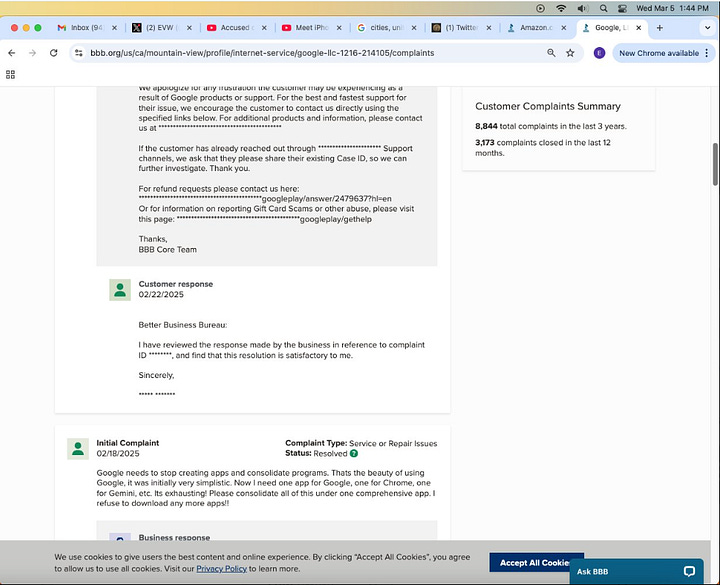This screenshot has width=720, height=585.
Task: Open the Chrome profile avatar
Action: point(599,53)
